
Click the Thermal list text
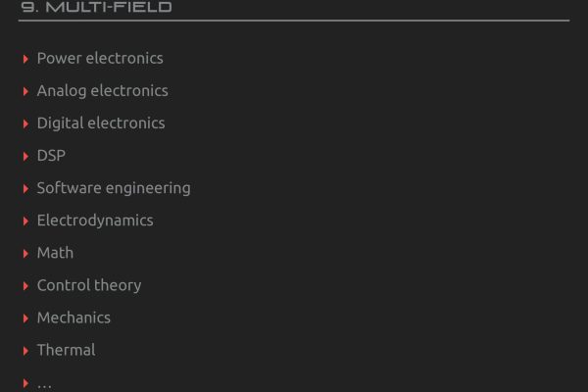(67, 350)
